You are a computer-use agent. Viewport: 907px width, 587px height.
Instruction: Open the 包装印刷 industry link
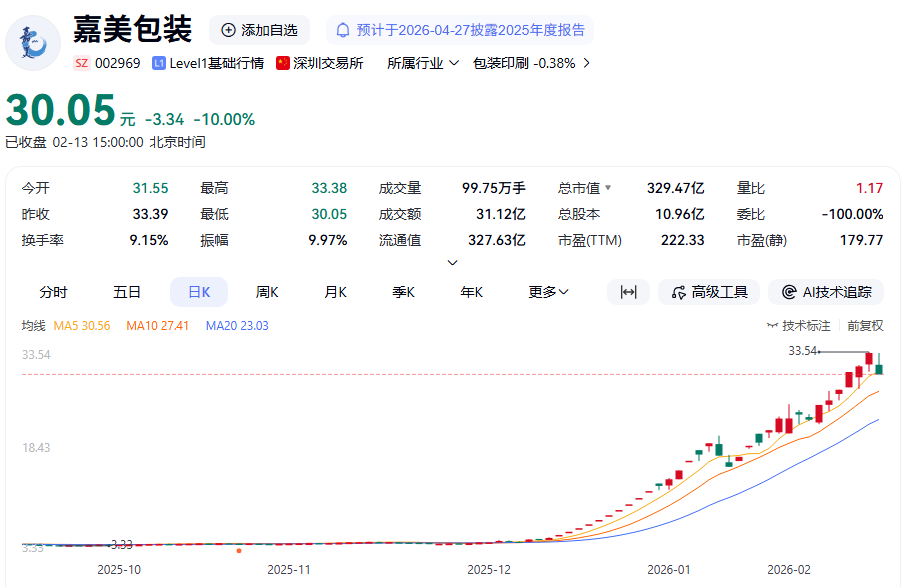pyautogui.click(x=524, y=63)
